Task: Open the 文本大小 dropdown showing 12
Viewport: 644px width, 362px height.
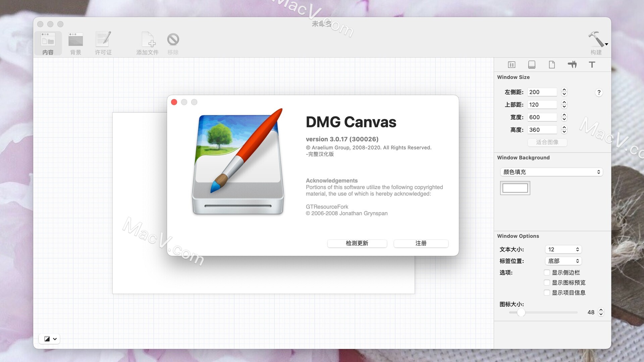Action: (563, 249)
